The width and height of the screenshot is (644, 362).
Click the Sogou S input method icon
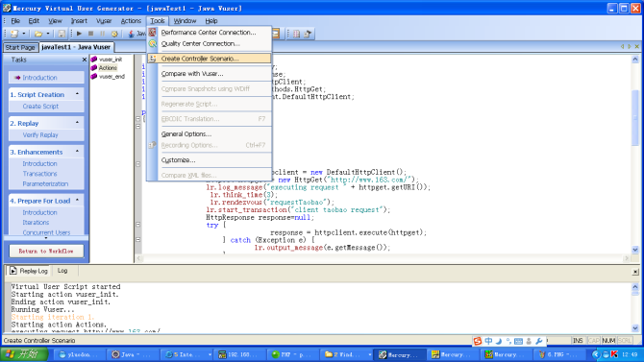pos(478,341)
